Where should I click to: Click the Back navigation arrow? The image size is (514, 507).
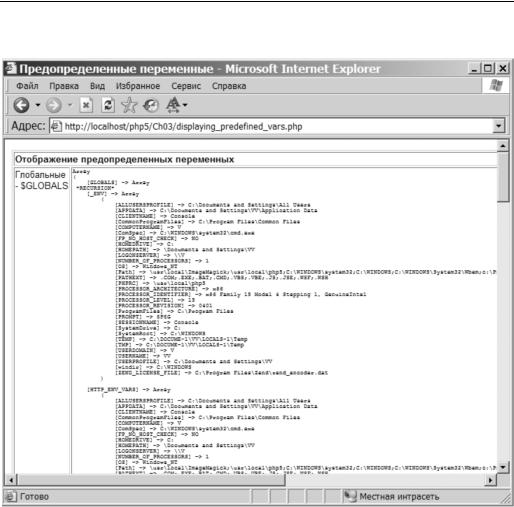coord(21,106)
